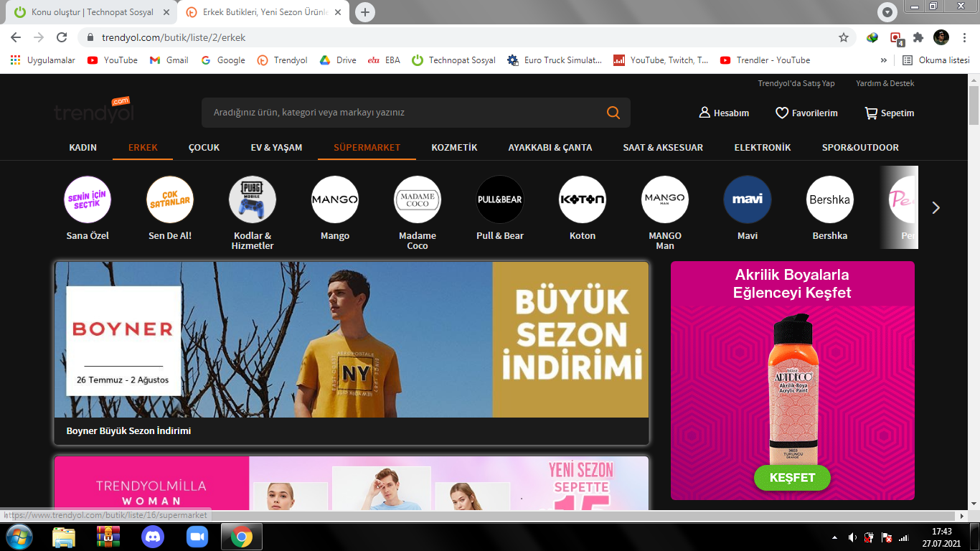Viewport: 980px width, 551px height.
Task: Switch to the Konu oluştur Technopat Sosyal tab
Action: click(x=90, y=12)
